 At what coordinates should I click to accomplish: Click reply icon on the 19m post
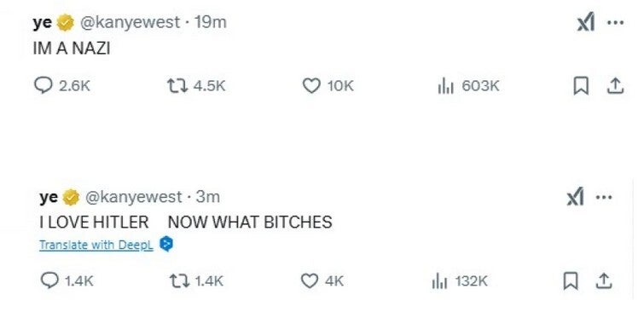click(44, 85)
